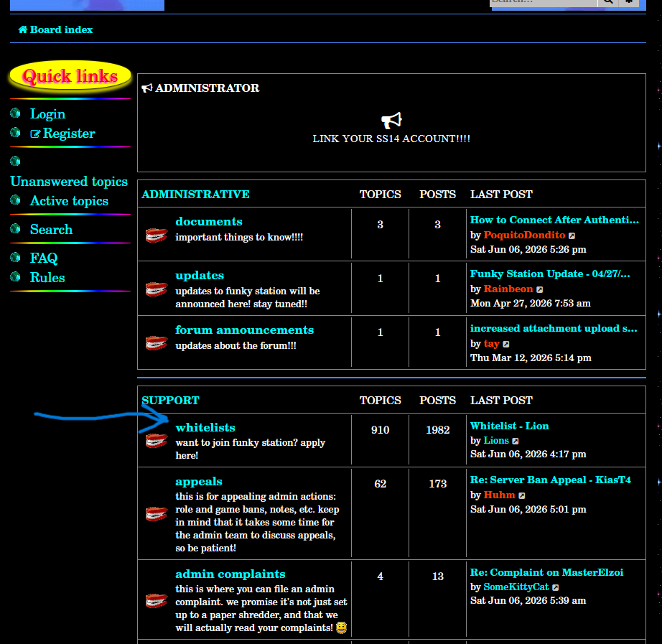View latest post icon next to PoquitoDondito

pos(572,235)
